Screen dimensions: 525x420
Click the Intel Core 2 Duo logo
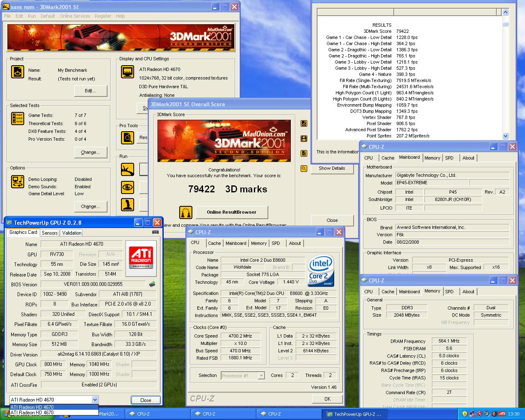[321, 271]
